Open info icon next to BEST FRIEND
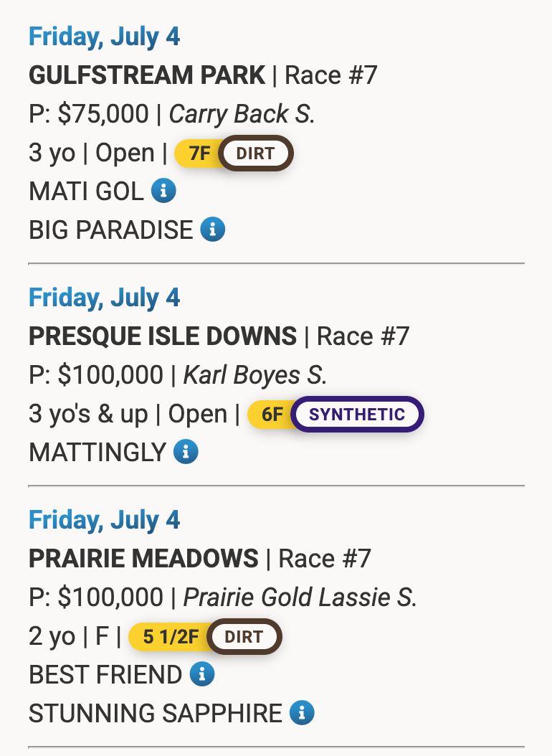The height and width of the screenshot is (756, 552). pos(202,674)
